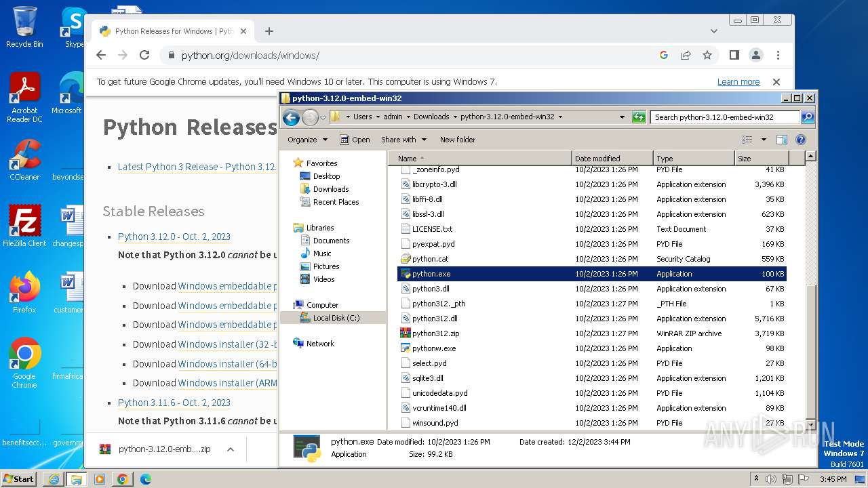Click the Explorer back navigation arrow

coord(291,117)
